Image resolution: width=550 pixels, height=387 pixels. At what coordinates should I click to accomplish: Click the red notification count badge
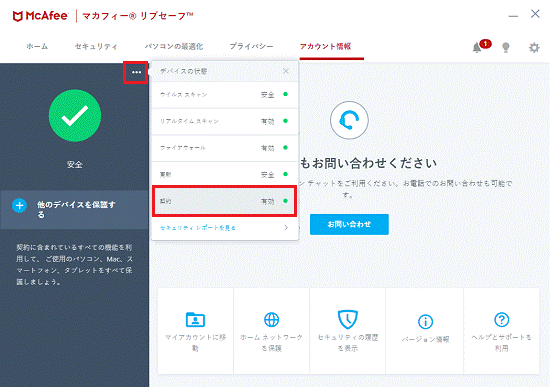pos(485,44)
